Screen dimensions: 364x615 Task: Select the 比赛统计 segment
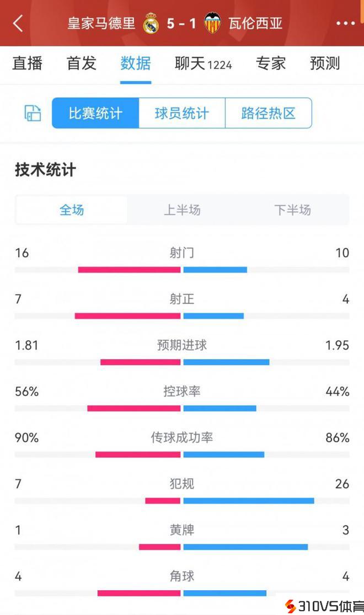pyautogui.click(x=95, y=113)
